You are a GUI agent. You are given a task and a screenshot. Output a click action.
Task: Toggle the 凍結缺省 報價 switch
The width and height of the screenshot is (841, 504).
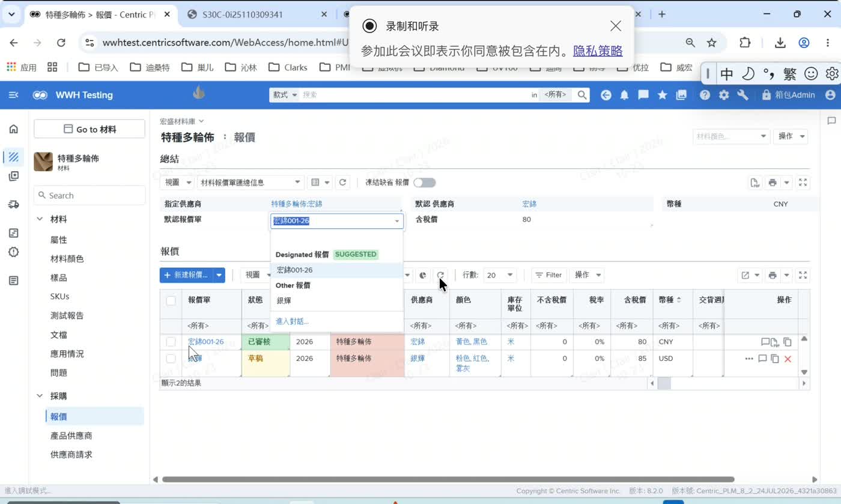coord(424,183)
